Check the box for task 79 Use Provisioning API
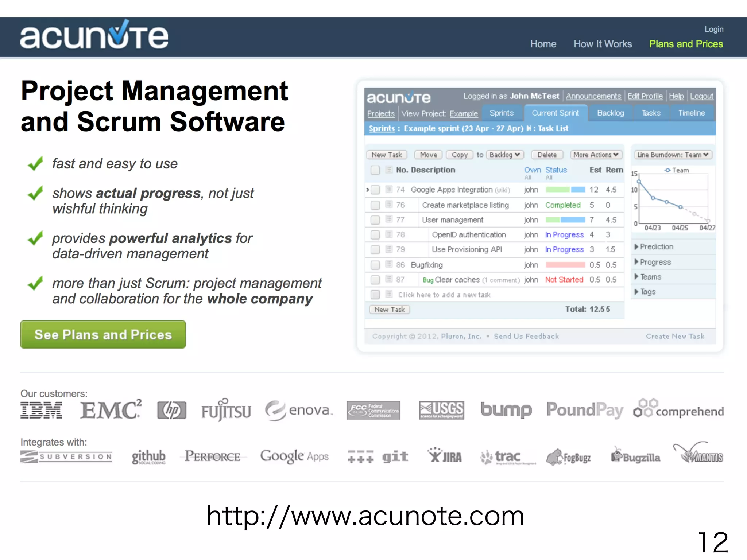 pyautogui.click(x=375, y=250)
